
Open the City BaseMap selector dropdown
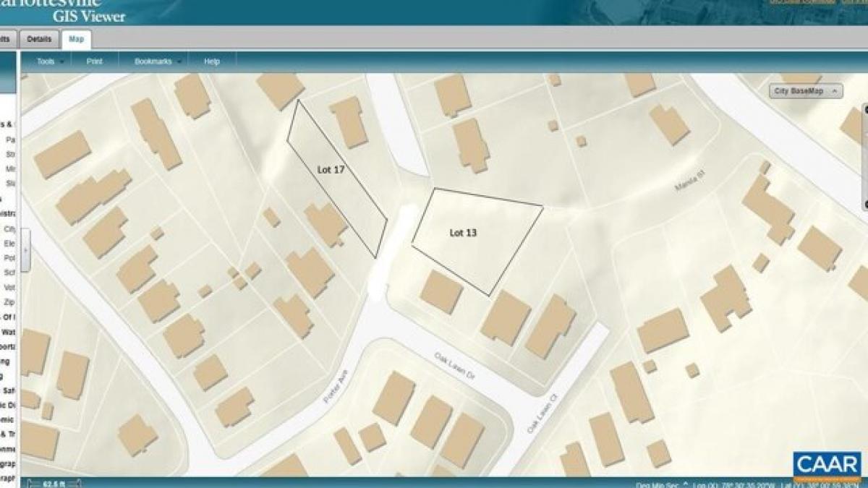[806, 91]
